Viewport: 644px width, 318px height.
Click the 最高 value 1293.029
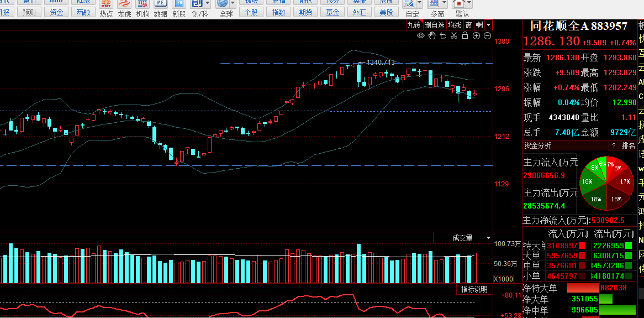(620, 73)
